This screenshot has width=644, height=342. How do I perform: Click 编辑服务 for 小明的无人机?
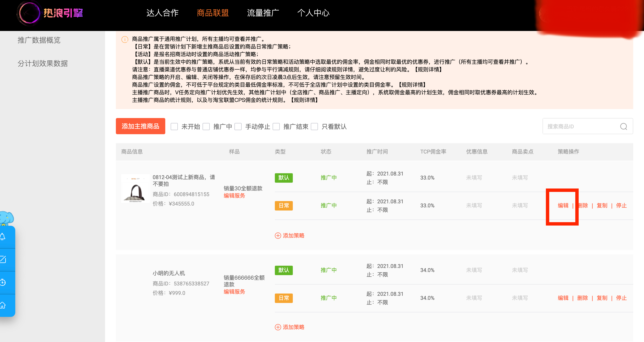234,292
